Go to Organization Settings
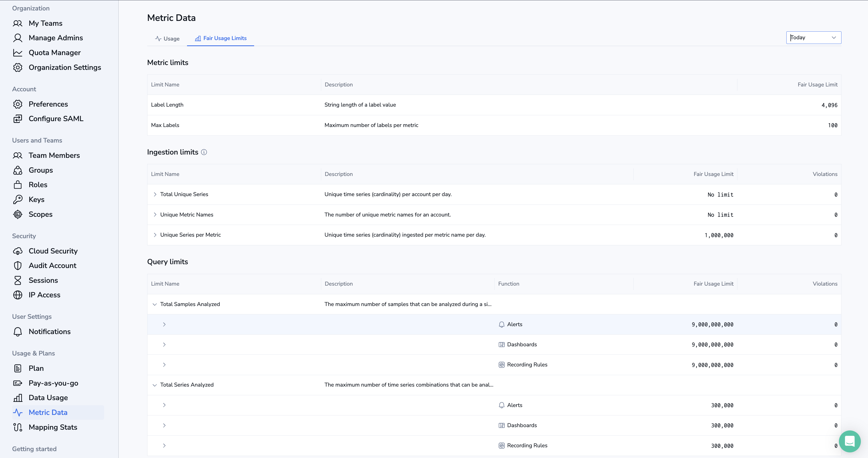This screenshot has height=458, width=868. tap(65, 68)
